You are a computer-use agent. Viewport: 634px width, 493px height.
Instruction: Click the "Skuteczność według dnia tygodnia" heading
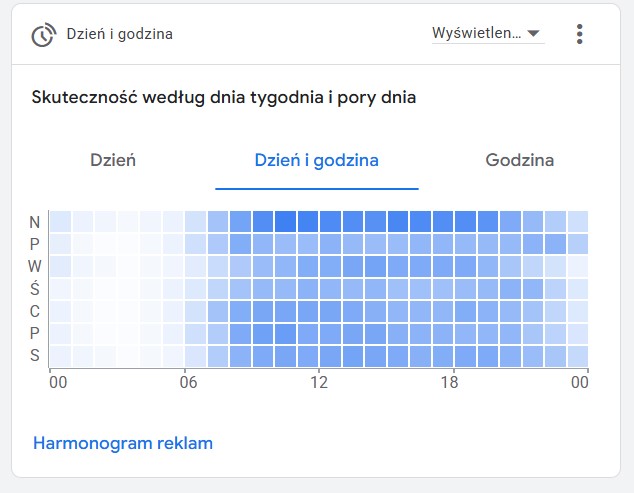pos(224,98)
